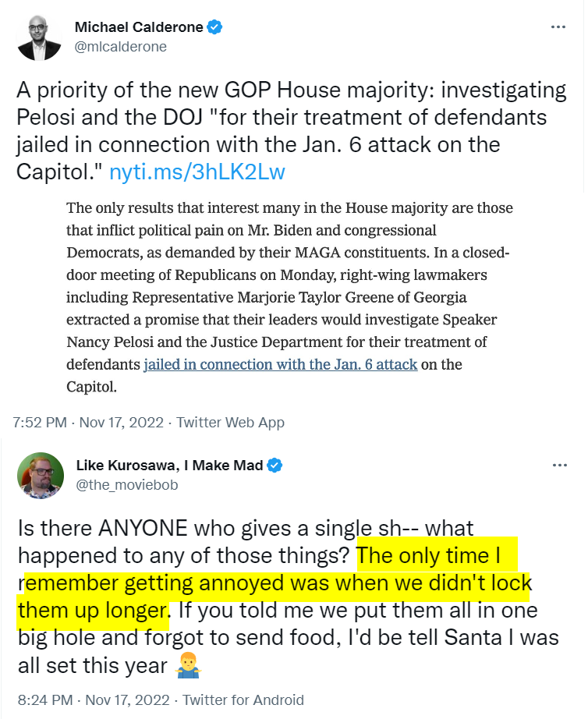Screen dimensions: 588x719
Task: Click the verified badge beside Kurosawa name
Action: (x=275, y=466)
